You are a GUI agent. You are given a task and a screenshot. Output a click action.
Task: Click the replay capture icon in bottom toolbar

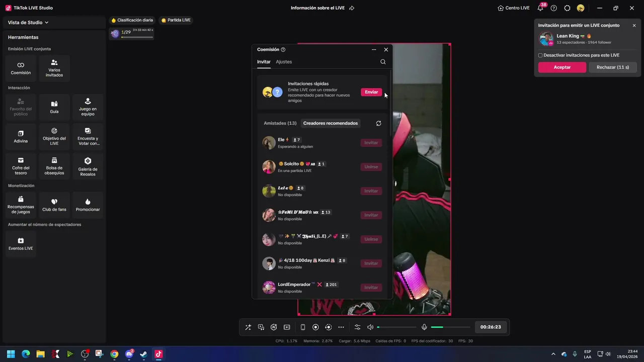329,327
